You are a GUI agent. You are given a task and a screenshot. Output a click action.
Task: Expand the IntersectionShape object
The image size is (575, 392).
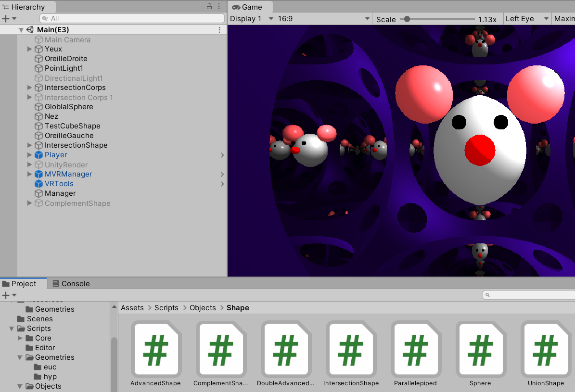point(29,145)
